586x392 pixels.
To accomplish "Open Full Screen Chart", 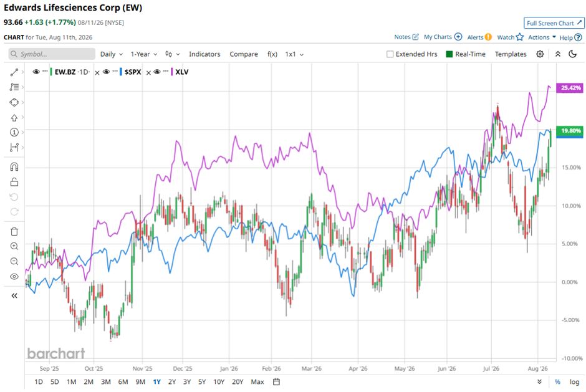I will tap(554, 23).
